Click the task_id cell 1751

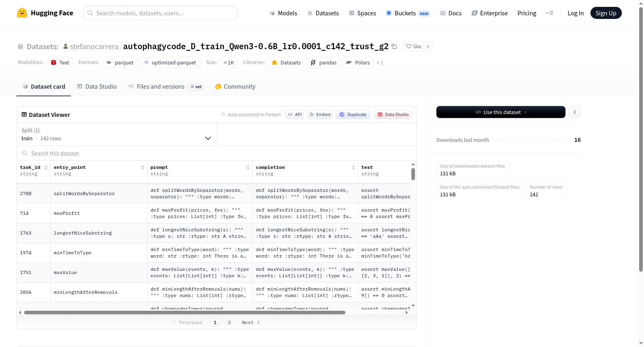coord(33,272)
